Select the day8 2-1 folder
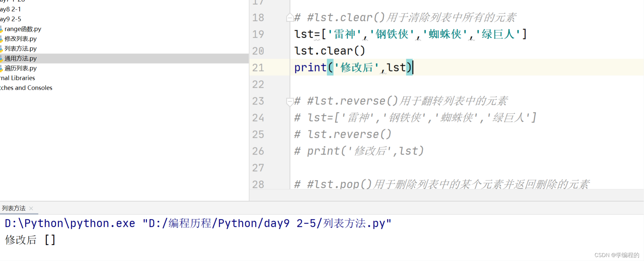644x261 pixels. click(x=10, y=9)
